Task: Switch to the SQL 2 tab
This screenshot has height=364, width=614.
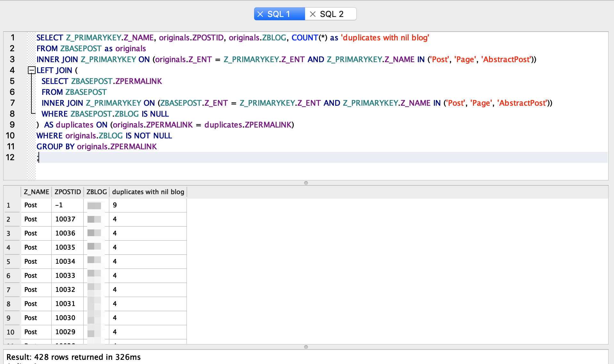Action: [331, 14]
